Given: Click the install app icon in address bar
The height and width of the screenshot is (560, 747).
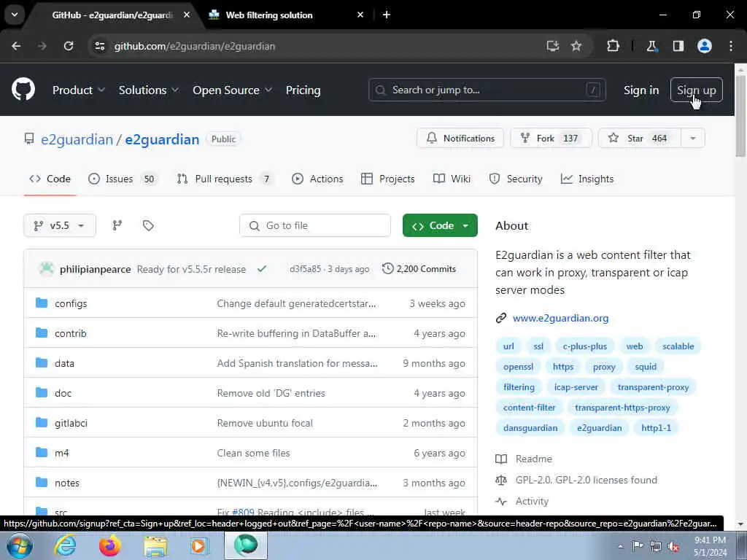Looking at the screenshot, I should pyautogui.click(x=553, y=46).
